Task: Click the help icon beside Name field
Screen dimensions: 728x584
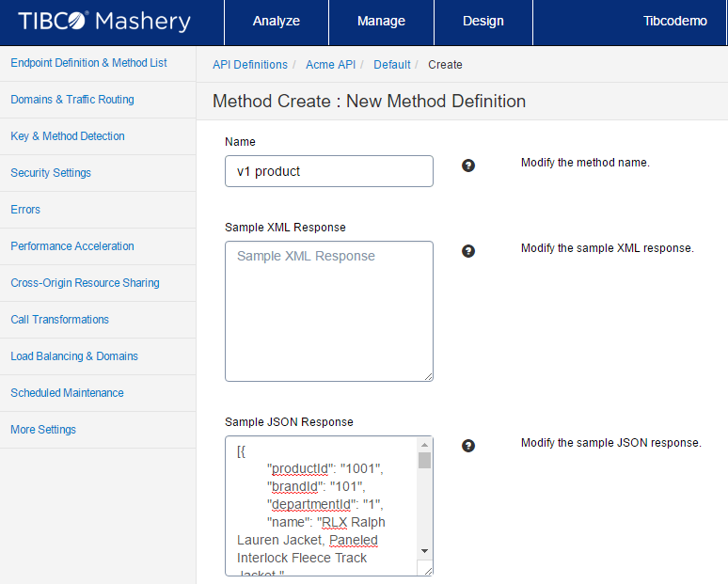Action: click(x=468, y=166)
